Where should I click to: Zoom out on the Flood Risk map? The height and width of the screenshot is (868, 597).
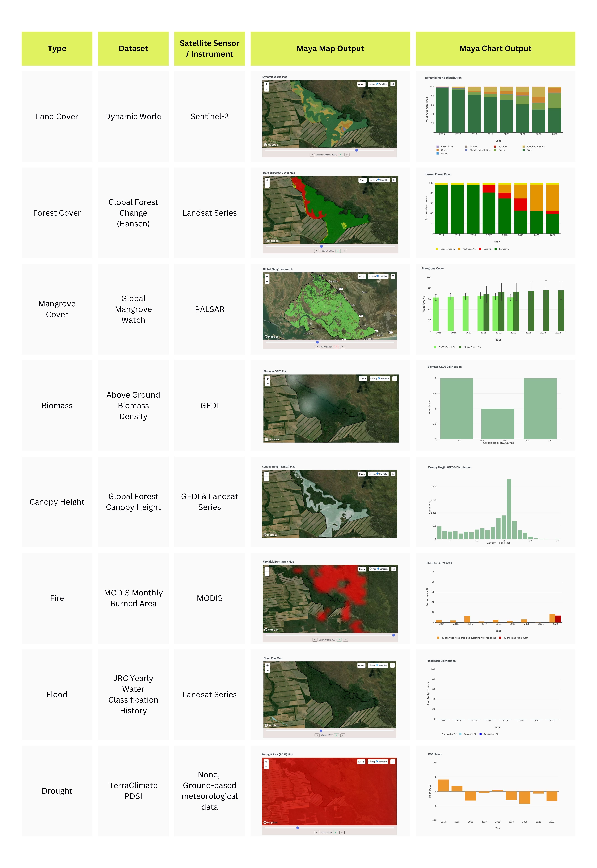(x=267, y=670)
